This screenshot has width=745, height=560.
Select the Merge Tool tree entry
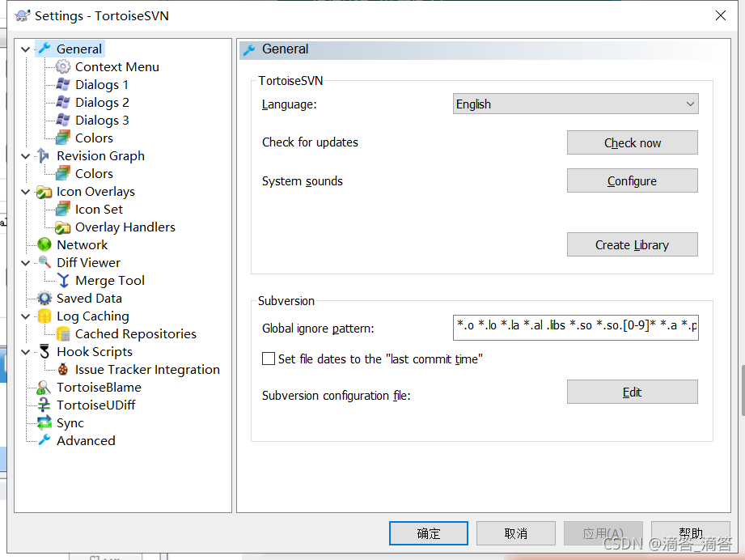tap(110, 281)
